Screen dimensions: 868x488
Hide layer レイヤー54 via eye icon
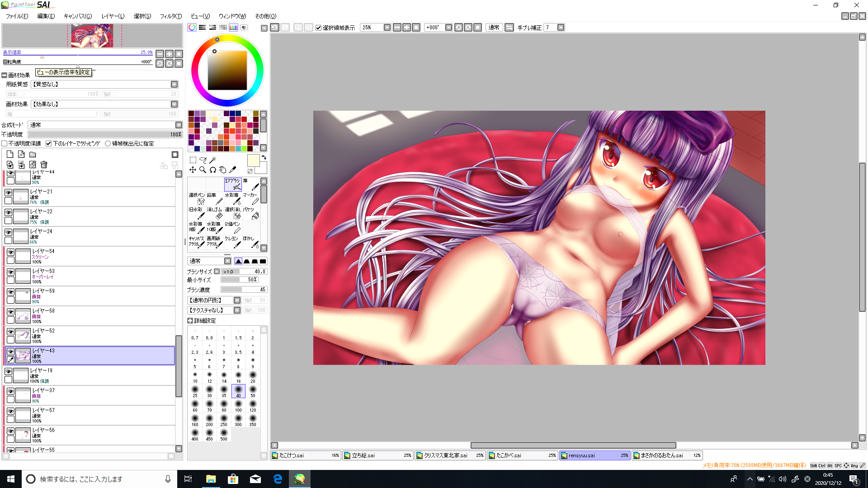pos(10,252)
